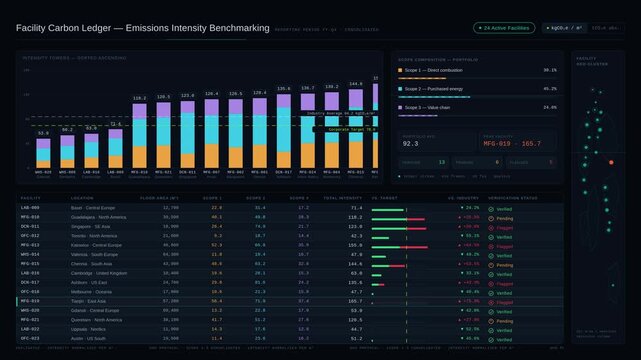
Task: Click the Flagged icon in the DCN-011 row
Action: click(491, 228)
